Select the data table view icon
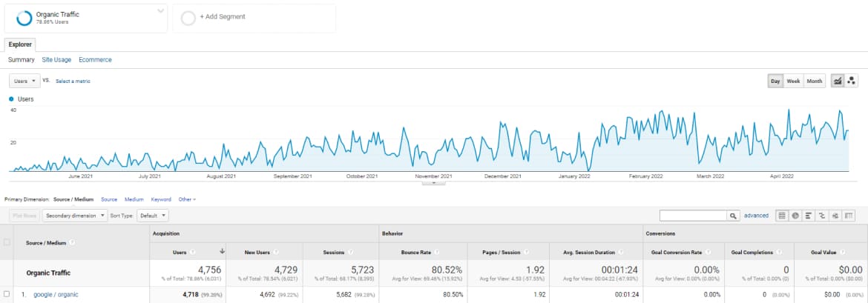Image resolution: width=868 pixels, height=303 pixels. pyautogui.click(x=782, y=216)
